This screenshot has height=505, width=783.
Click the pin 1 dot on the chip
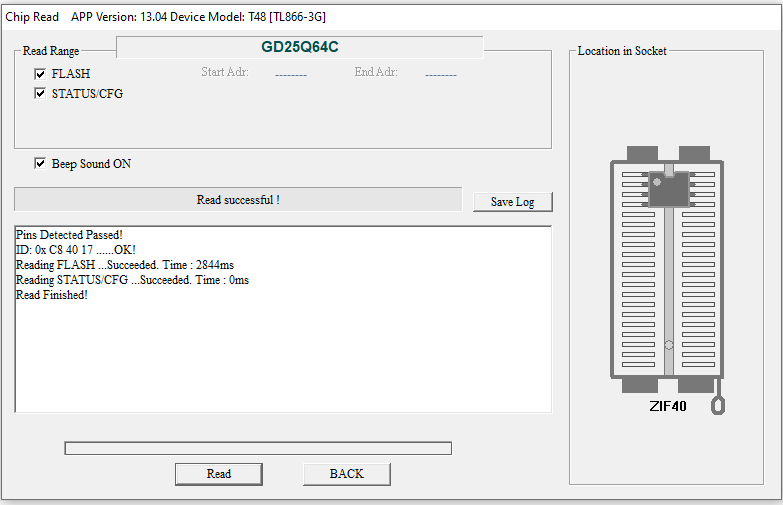(657, 181)
